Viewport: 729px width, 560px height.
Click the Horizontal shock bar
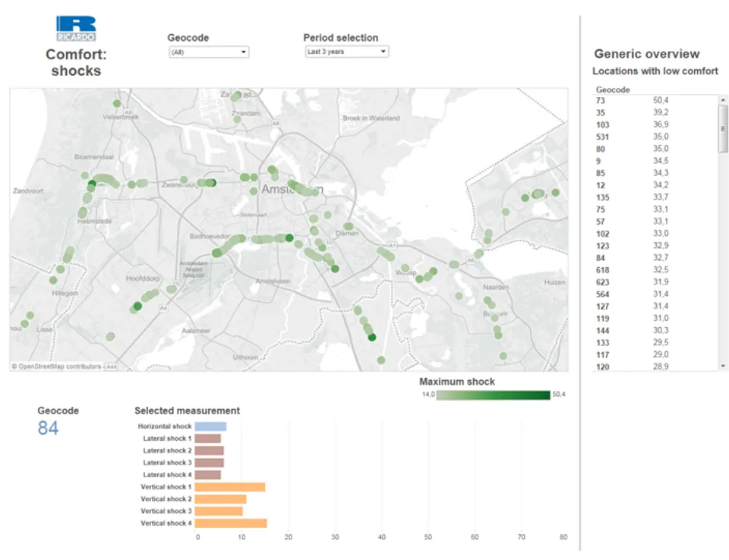pos(210,426)
